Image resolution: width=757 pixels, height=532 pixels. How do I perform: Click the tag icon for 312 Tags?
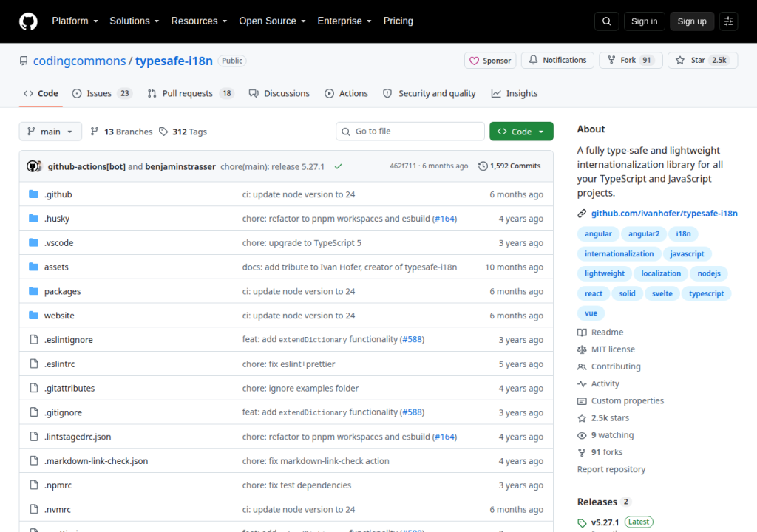tap(163, 132)
